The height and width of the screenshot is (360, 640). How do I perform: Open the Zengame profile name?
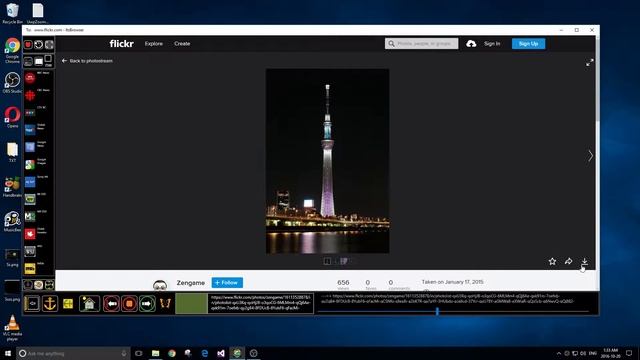(191, 282)
